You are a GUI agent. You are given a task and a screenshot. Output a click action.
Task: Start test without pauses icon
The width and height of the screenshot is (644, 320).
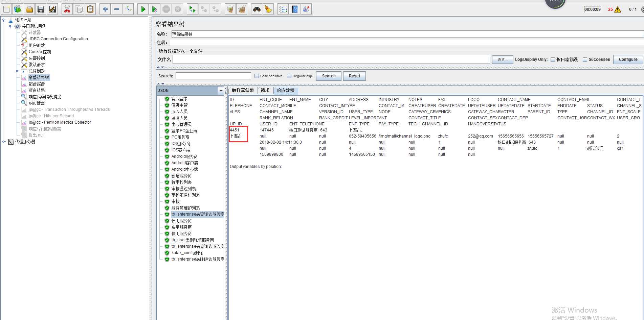coord(155,9)
